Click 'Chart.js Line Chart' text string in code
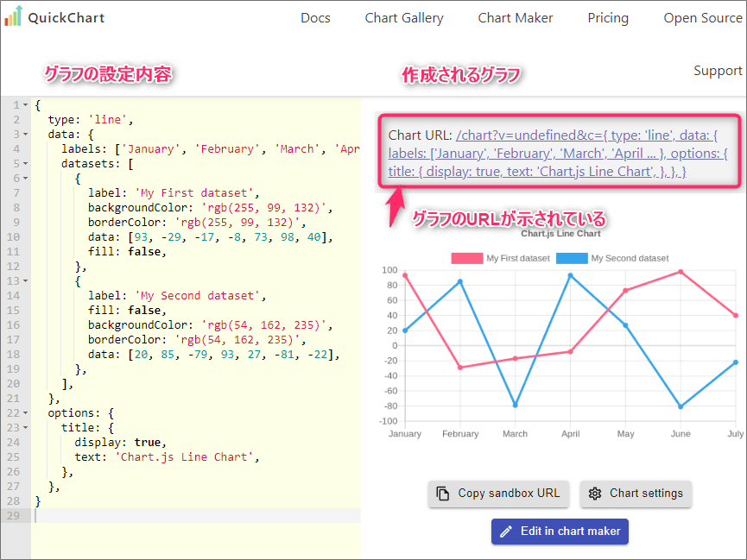 [x=184, y=457]
